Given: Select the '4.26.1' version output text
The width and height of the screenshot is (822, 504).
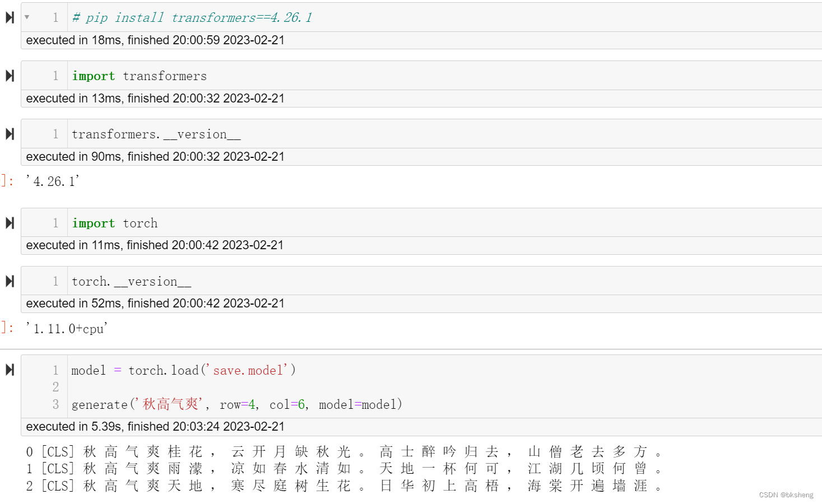Looking at the screenshot, I should point(52,180).
